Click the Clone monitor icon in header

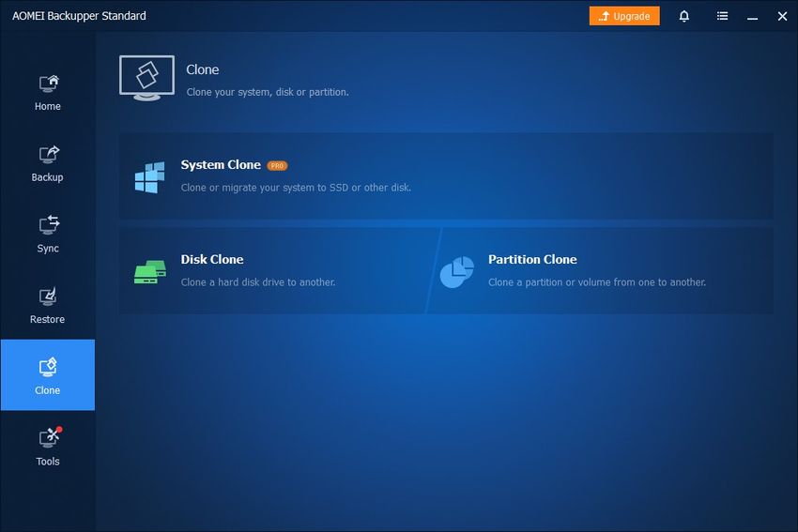tap(146, 78)
